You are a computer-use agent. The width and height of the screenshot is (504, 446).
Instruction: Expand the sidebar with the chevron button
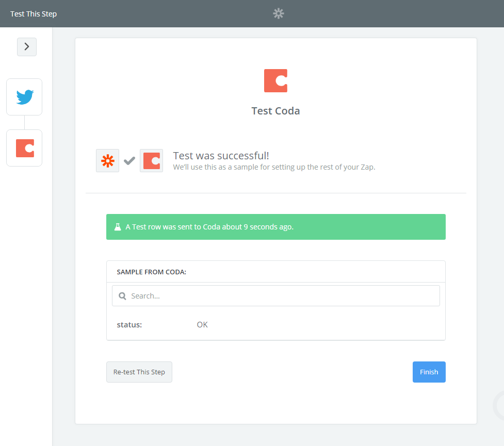pos(27,47)
